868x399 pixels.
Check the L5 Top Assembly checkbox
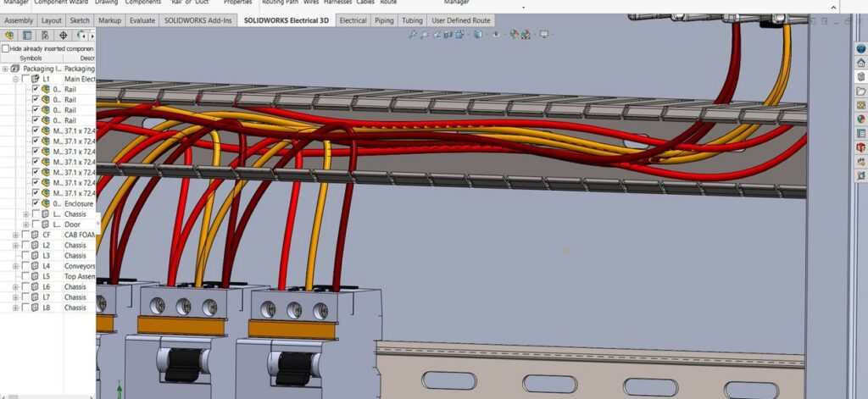[x=25, y=276]
